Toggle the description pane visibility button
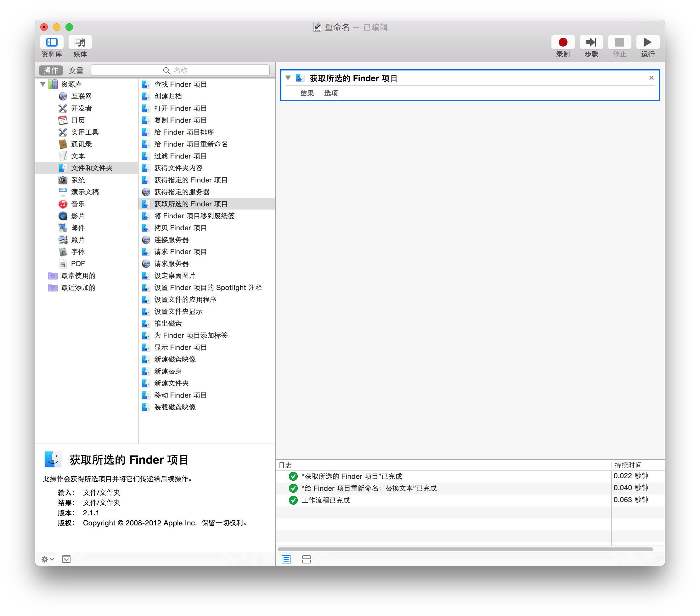Image resolution: width=700 pixels, height=616 pixels. [x=66, y=559]
